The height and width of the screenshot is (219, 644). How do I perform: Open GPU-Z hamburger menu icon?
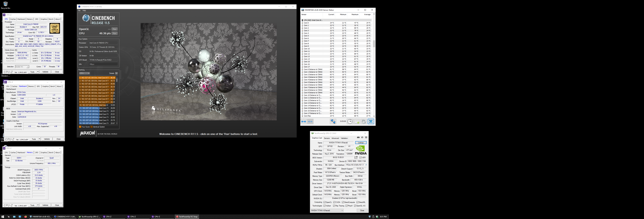366,137
